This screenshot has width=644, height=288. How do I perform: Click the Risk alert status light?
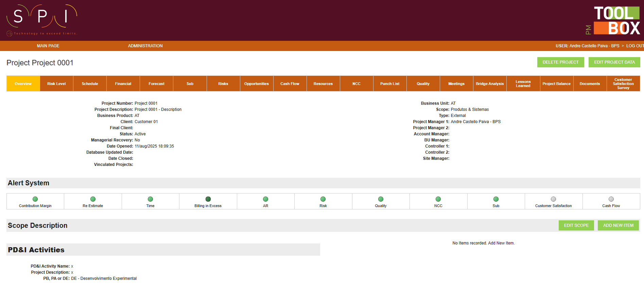[323, 199]
